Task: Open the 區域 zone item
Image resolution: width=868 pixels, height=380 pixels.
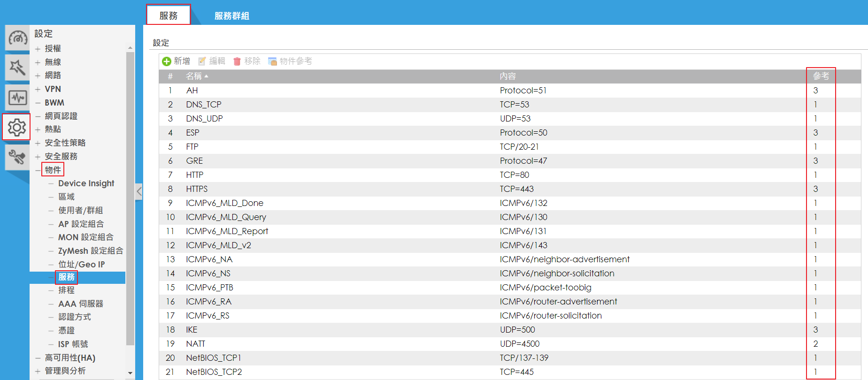Action: coord(66,197)
